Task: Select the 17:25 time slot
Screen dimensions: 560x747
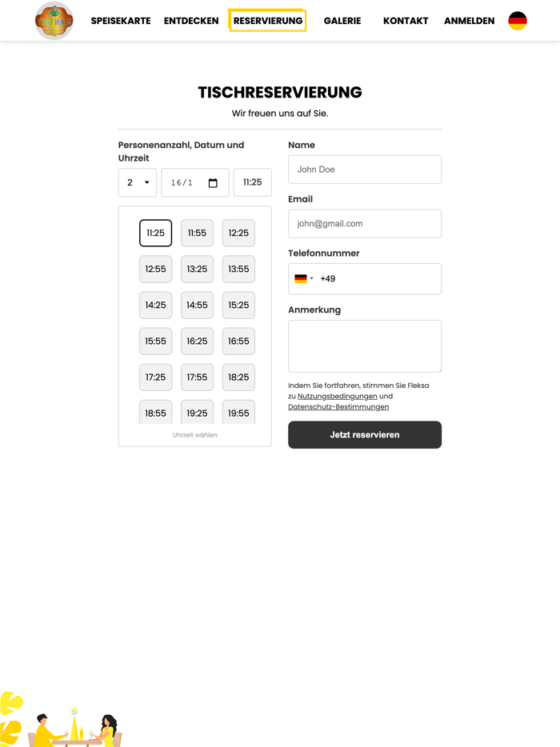Action: pyautogui.click(x=155, y=377)
